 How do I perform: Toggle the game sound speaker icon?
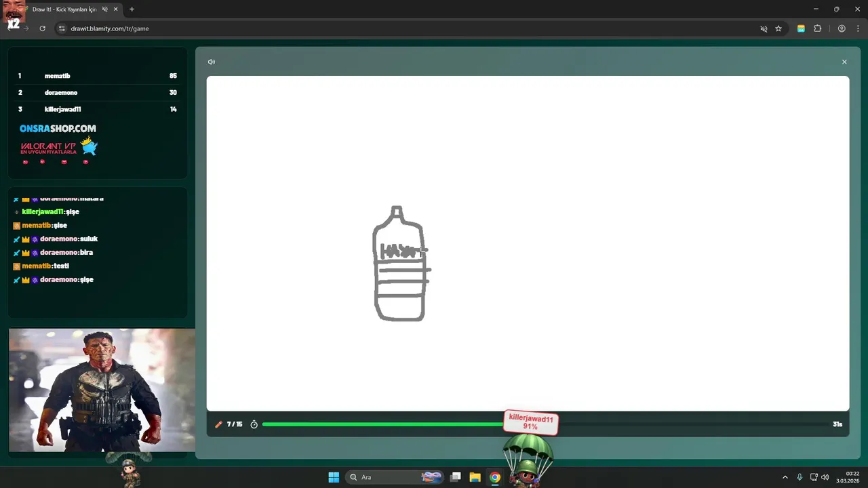[x=212, y=62]
